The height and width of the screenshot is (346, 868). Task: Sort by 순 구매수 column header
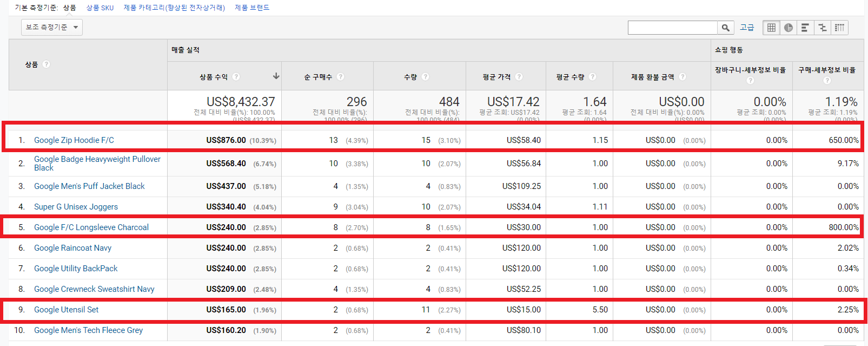tap(317, 77)
